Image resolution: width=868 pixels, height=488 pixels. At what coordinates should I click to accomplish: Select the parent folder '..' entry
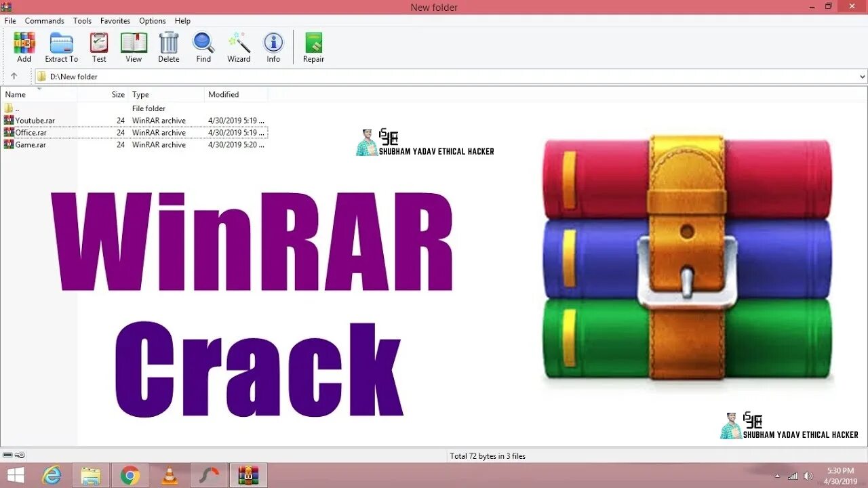(12, 108)
